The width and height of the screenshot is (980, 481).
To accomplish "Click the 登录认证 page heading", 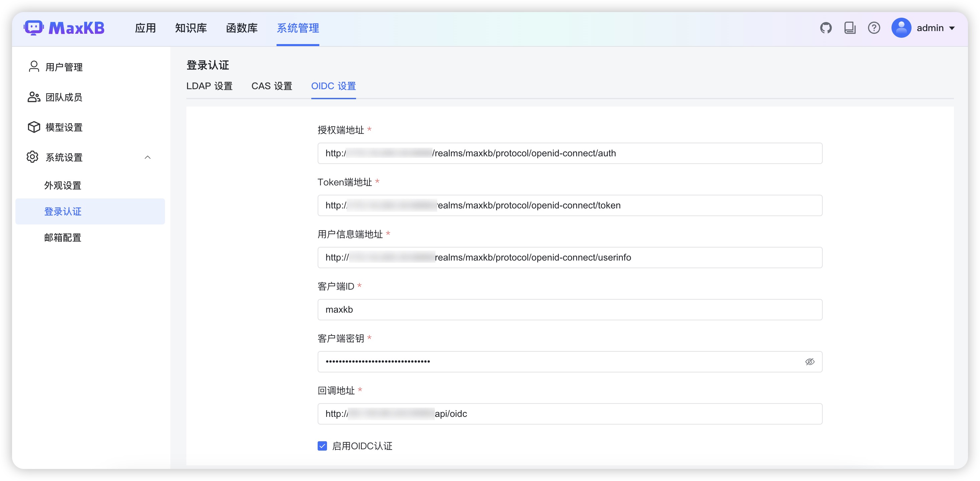I will tap(208, 65).
